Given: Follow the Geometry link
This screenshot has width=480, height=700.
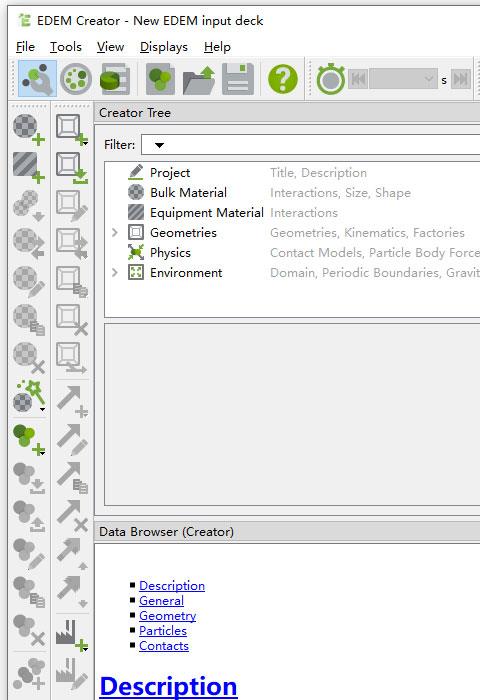Looking at the screenshot, I should [x=167, y=616].
